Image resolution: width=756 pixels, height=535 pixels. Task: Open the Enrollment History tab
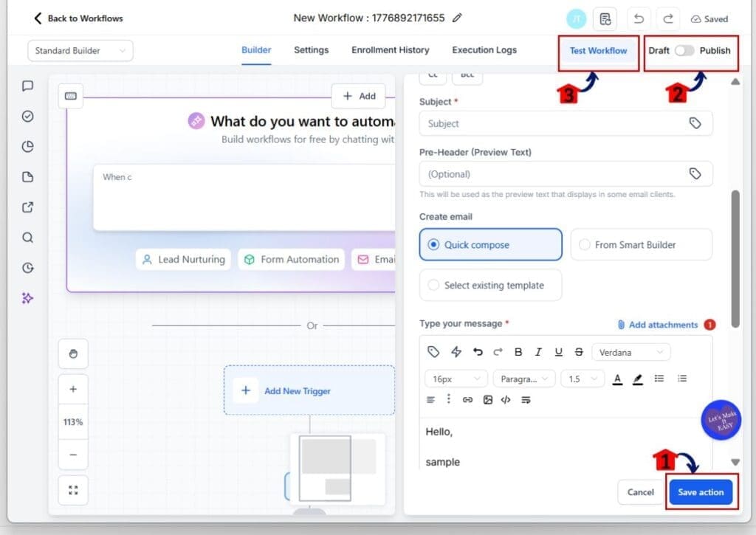click(x=390, y=50)
